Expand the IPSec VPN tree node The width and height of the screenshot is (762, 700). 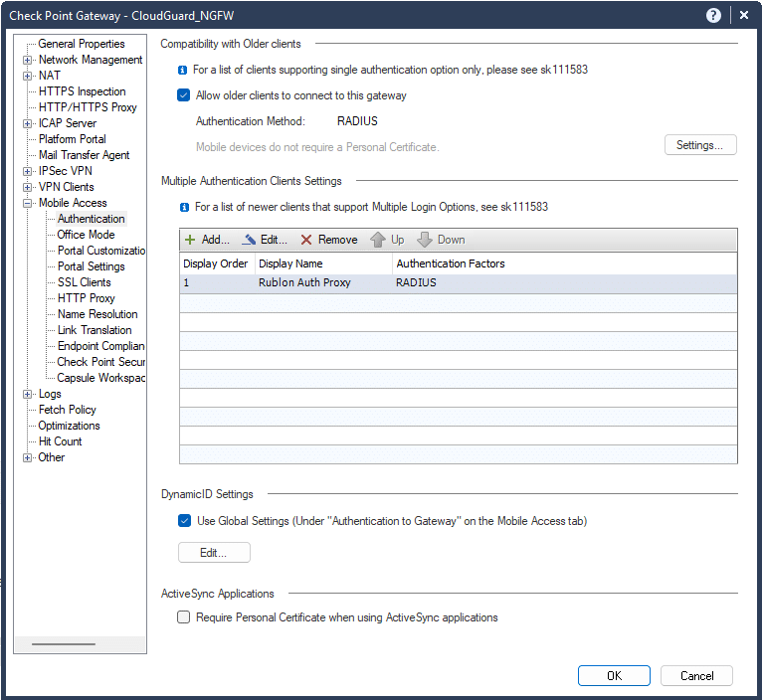point(28,171)
